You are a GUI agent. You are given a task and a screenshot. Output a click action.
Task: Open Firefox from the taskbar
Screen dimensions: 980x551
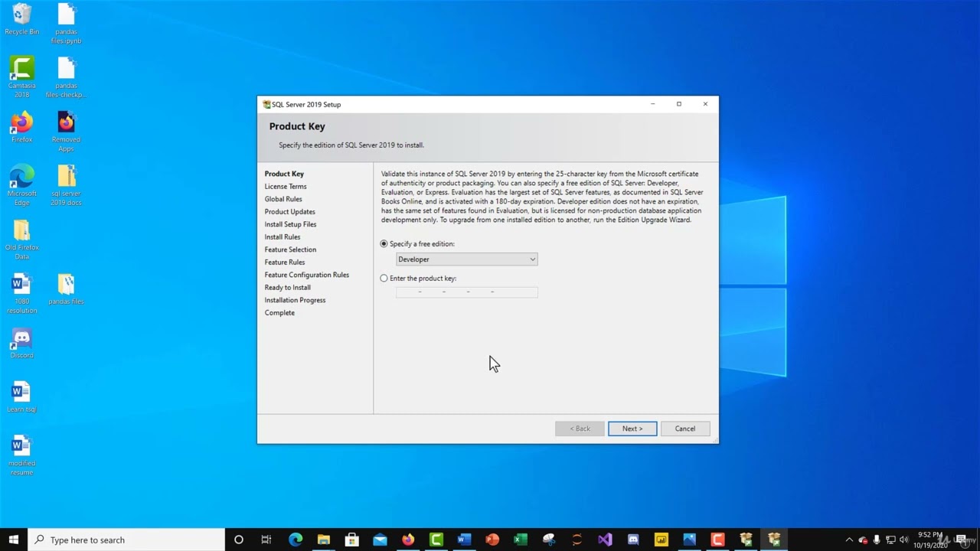point(408,540)
